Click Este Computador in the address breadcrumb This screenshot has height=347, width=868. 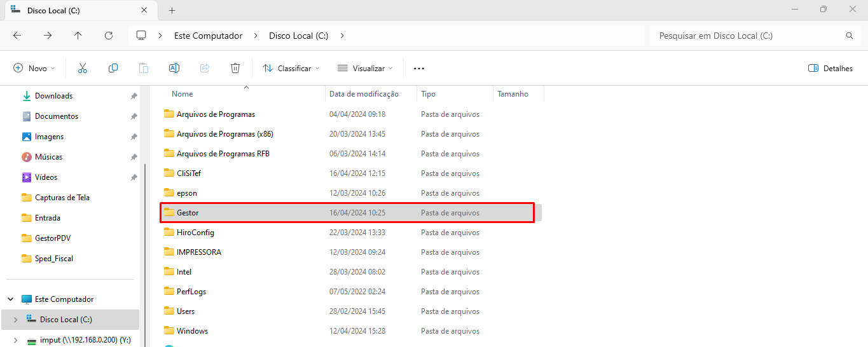pyautogui.click(x=208, y=36)
